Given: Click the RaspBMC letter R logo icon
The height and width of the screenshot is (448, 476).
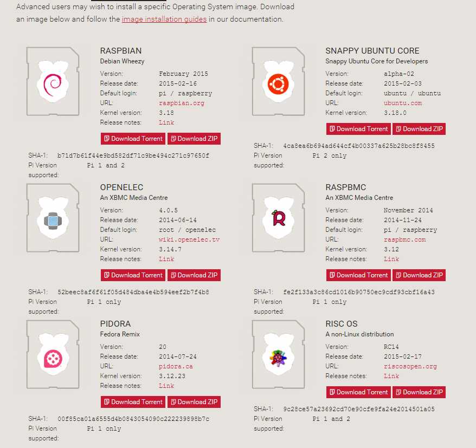Looking at the screenshot, I should tap(278, 218).
